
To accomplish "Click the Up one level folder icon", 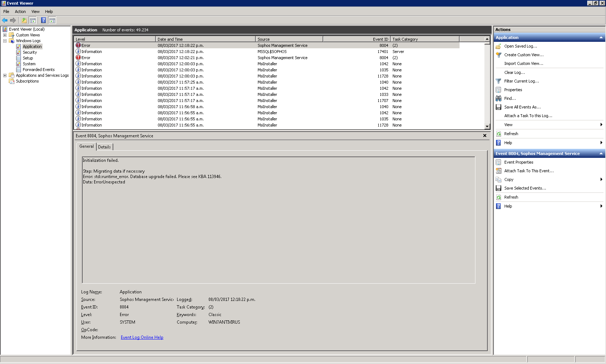I will point(24,20).
